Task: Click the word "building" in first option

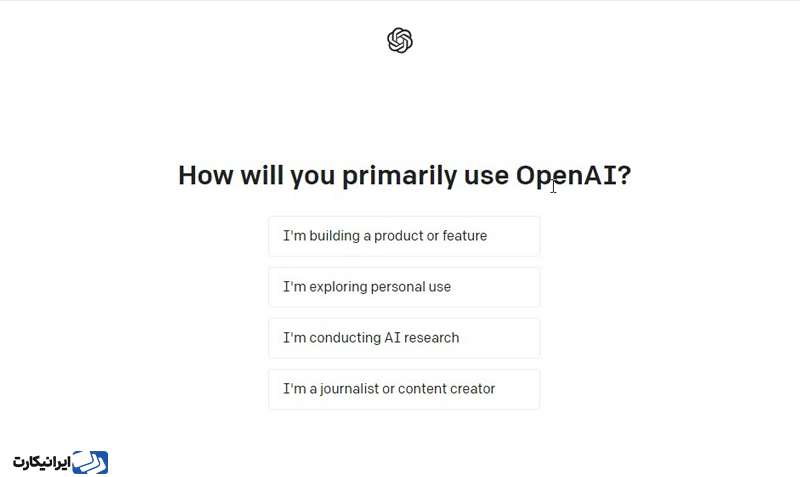Action: coord(334,236)
